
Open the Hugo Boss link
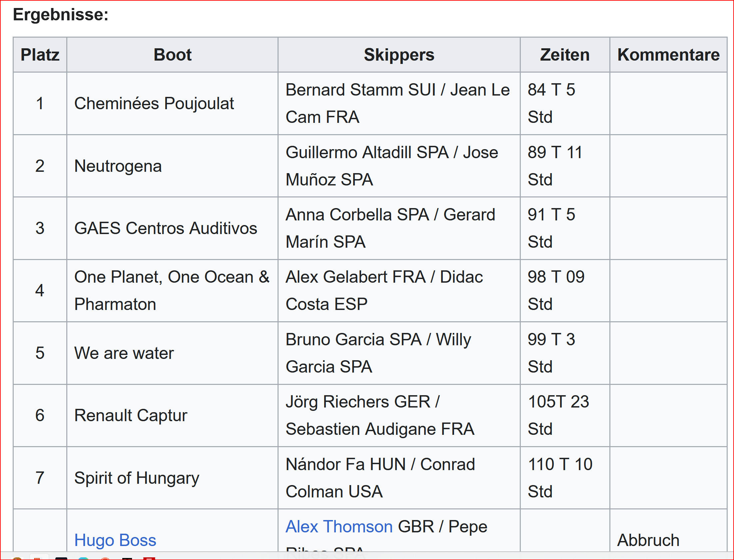point(115,540)
